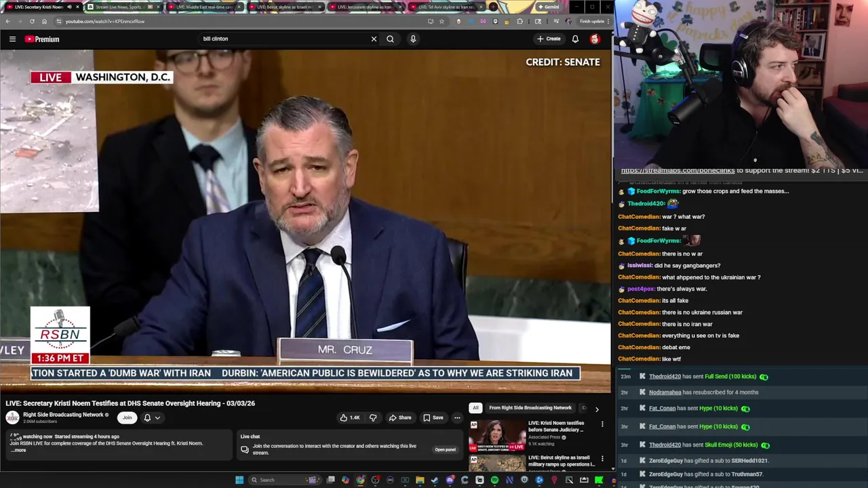Mute the Secretary Kristi Noem tab audio
This screenshot has height=488, width=868.
(69, 7)
